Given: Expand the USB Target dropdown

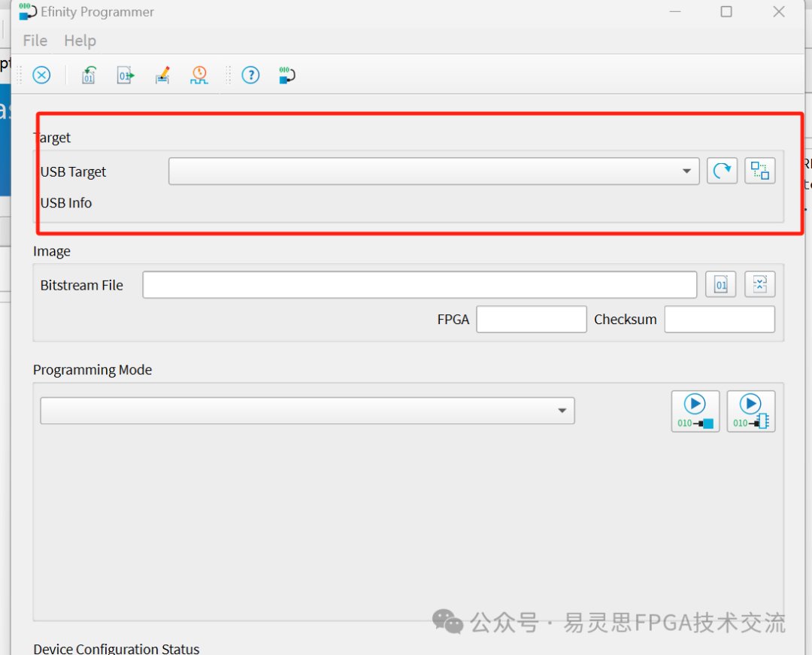Looking at the screenshot, I should tap(434, 171).
